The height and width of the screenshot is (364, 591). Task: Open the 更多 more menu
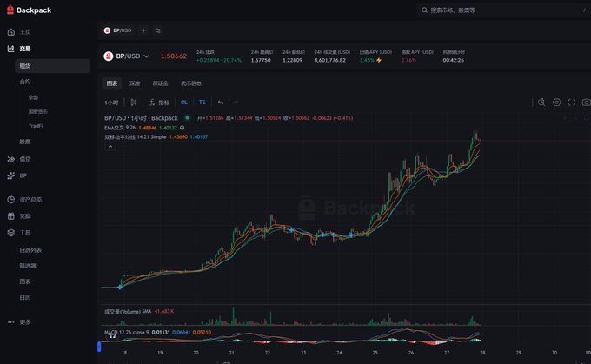[x=25, y=322]
